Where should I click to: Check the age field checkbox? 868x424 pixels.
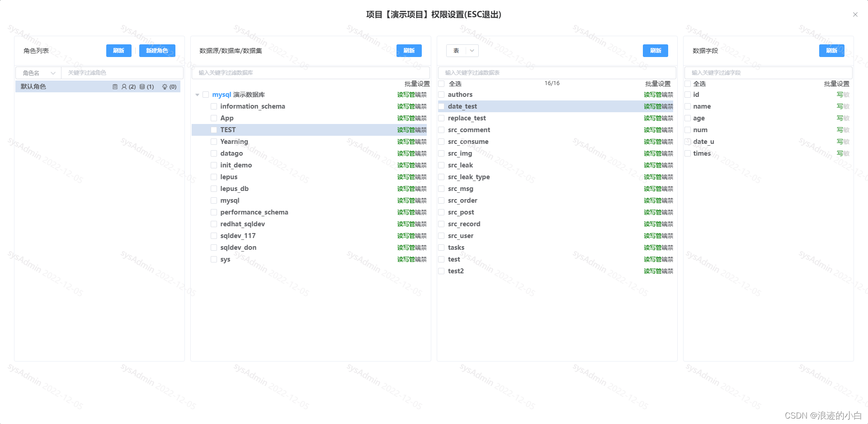tap(688, 118)
